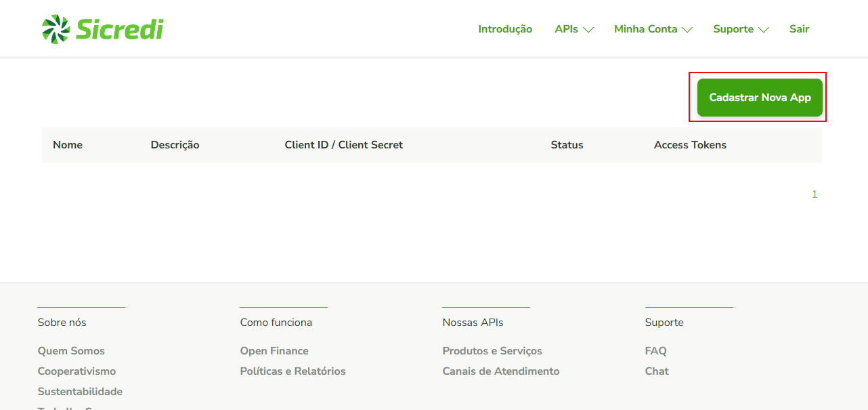Open the Chat footer link
Image resolution: width=868 pixels, height=410 pixels.
coord(657,371)
